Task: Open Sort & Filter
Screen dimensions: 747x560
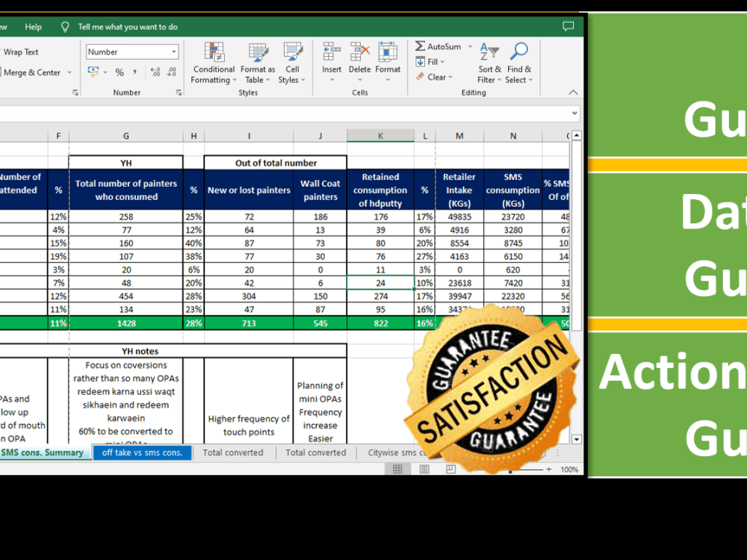Action: [x=490, y=63]
